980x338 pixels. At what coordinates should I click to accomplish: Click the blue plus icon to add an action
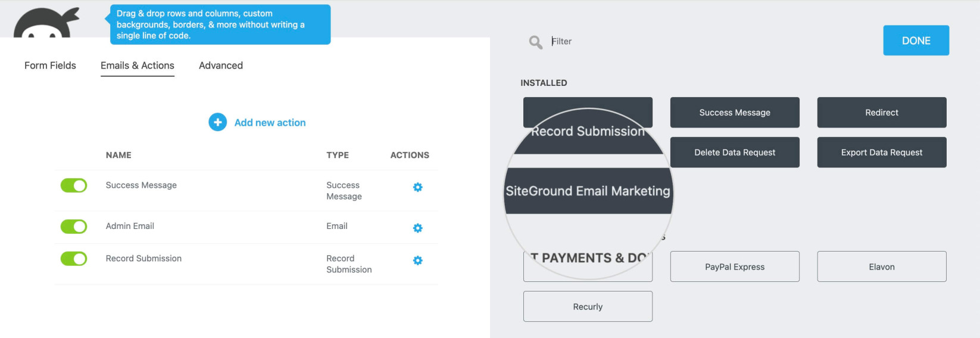(x=217, y=122)
